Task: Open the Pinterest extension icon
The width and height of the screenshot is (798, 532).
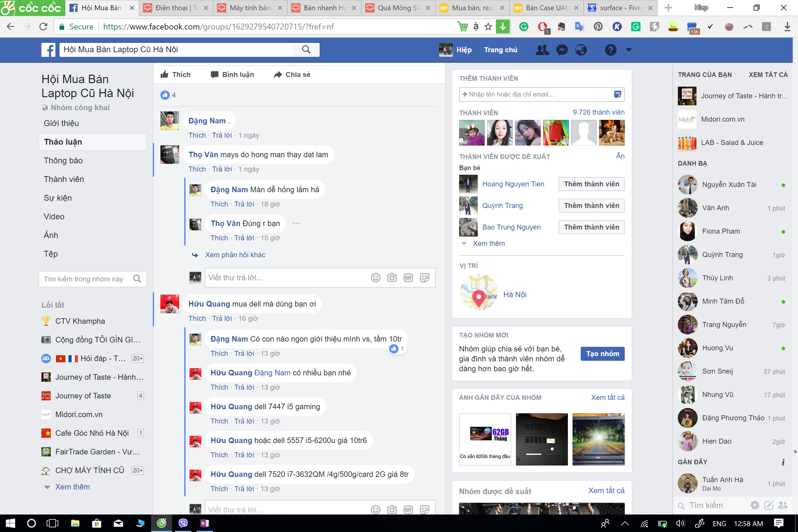Action: [598, 27]
